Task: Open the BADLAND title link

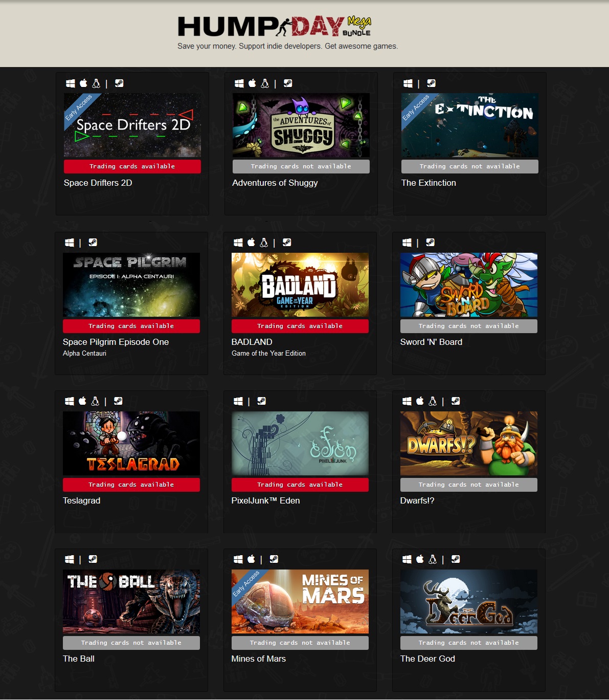Action: click(x=252, y=342)
